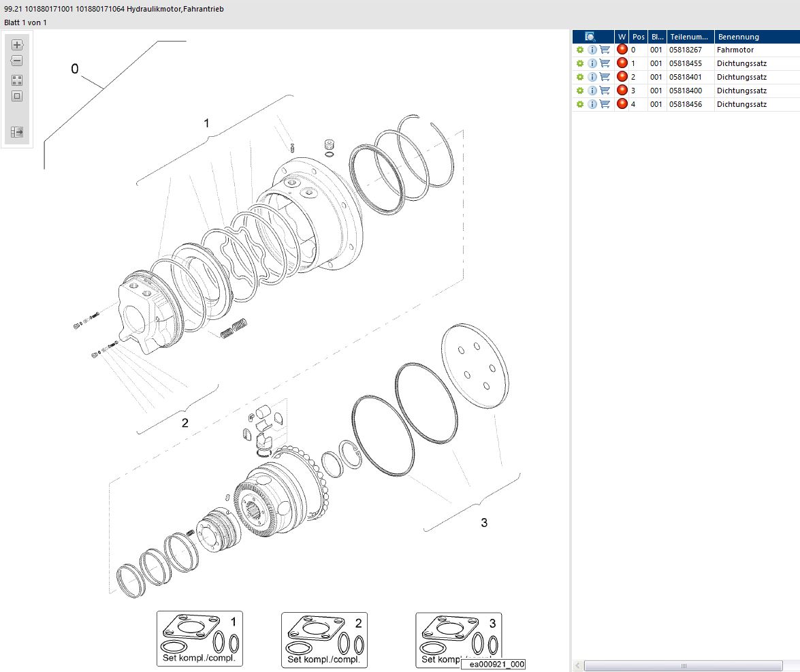Viewport: 800px width, 672px height.
Task: Show info for part 05818401
Action: tap(592, 77)
